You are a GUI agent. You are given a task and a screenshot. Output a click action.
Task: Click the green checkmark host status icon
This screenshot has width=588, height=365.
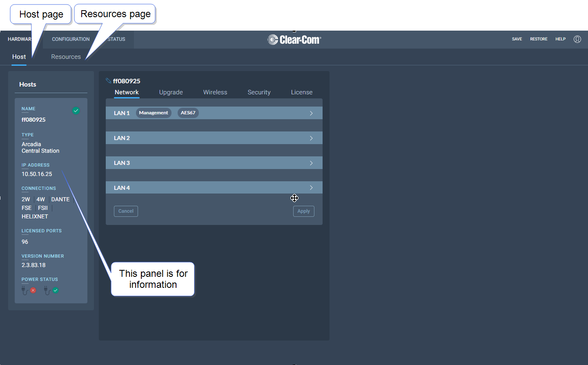76,111
